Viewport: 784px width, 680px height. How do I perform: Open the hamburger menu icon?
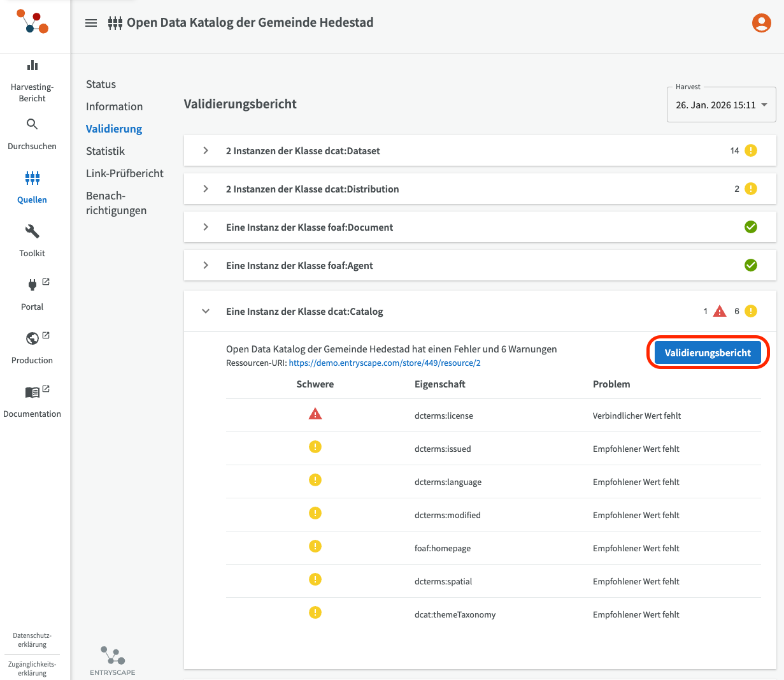pyautogui.click(x=91, y=23)
